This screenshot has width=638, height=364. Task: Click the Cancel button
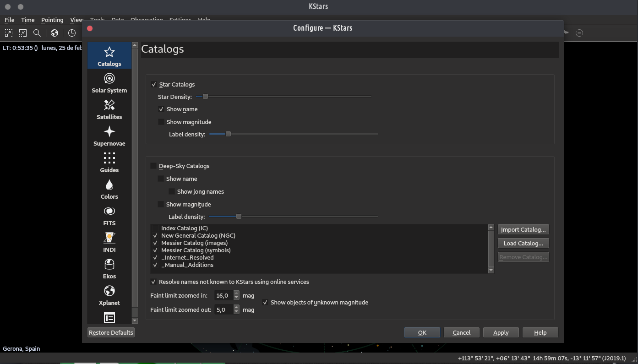coord(462,332)
